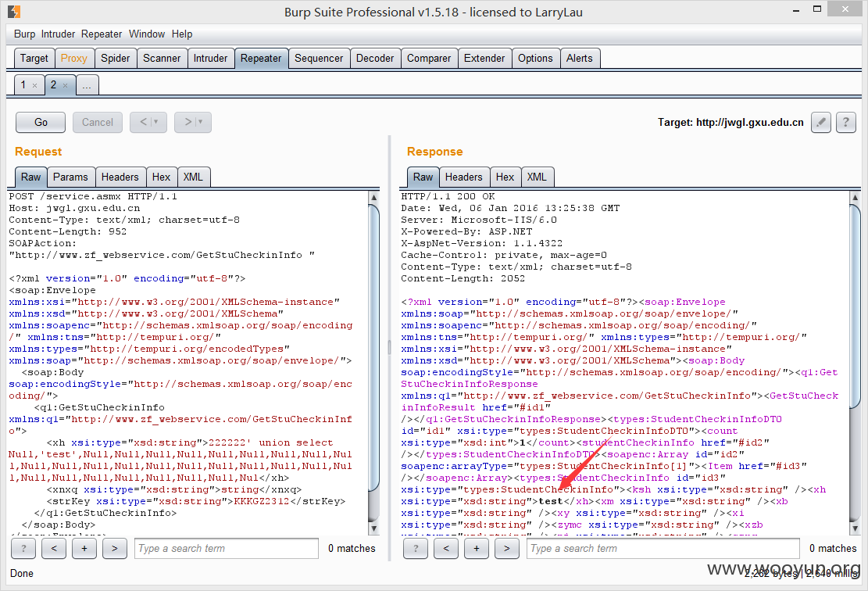The height and width of the screenshot is (591, 868).
Task: Go to previous match in request search
Action: tap(54, 548)
